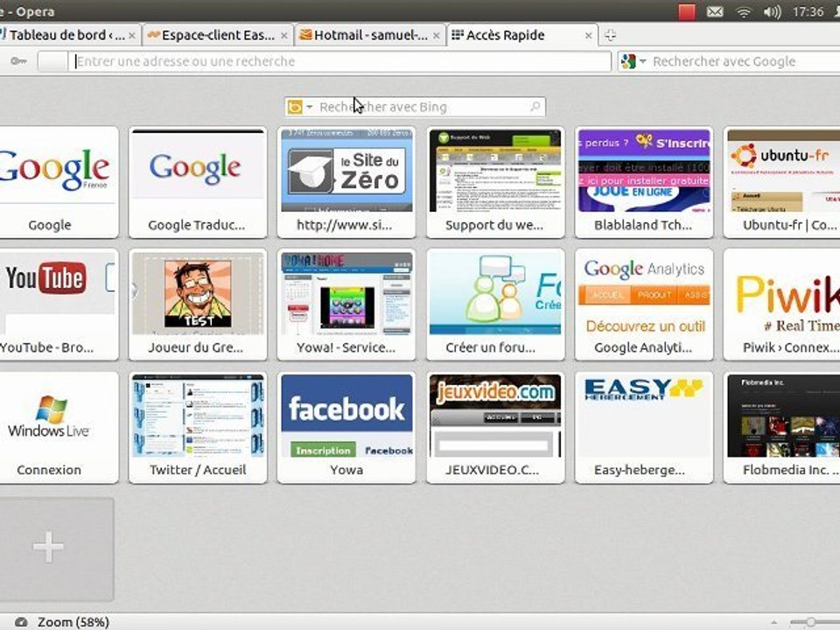Open the sound volume indicator
The image size is (840, 630).
click(x=772, y=11)
